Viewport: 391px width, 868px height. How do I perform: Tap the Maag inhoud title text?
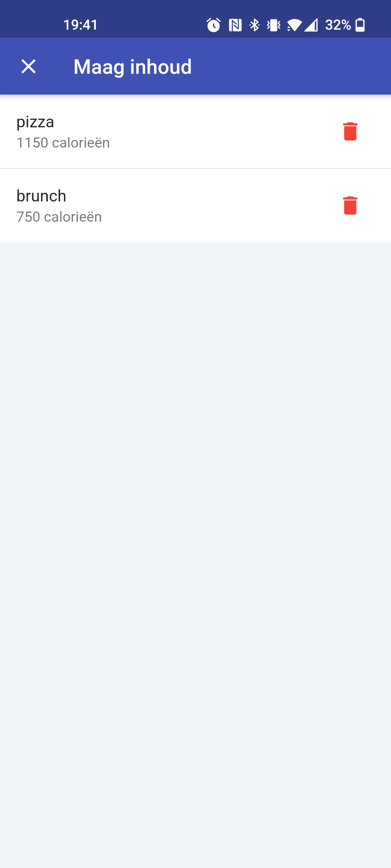(133, 67)
